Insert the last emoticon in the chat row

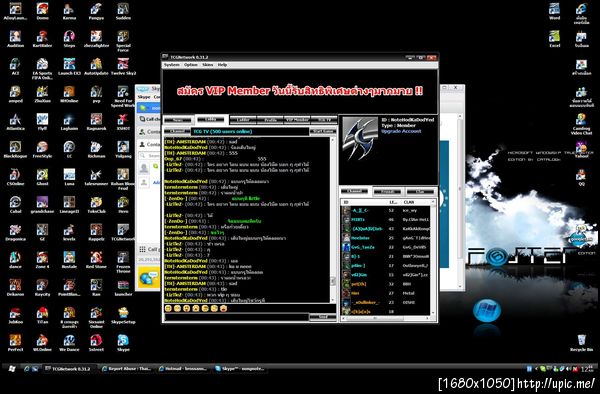click(224, 308)
